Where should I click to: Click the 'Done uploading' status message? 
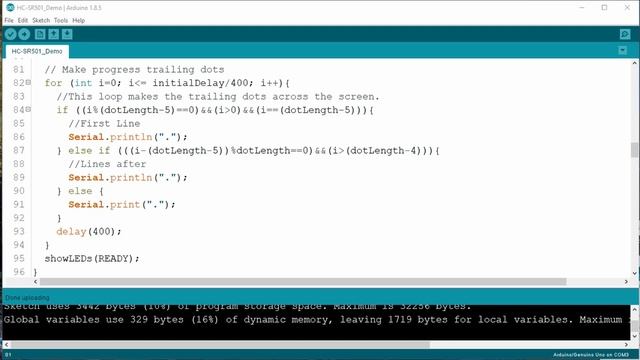point(27,298)
